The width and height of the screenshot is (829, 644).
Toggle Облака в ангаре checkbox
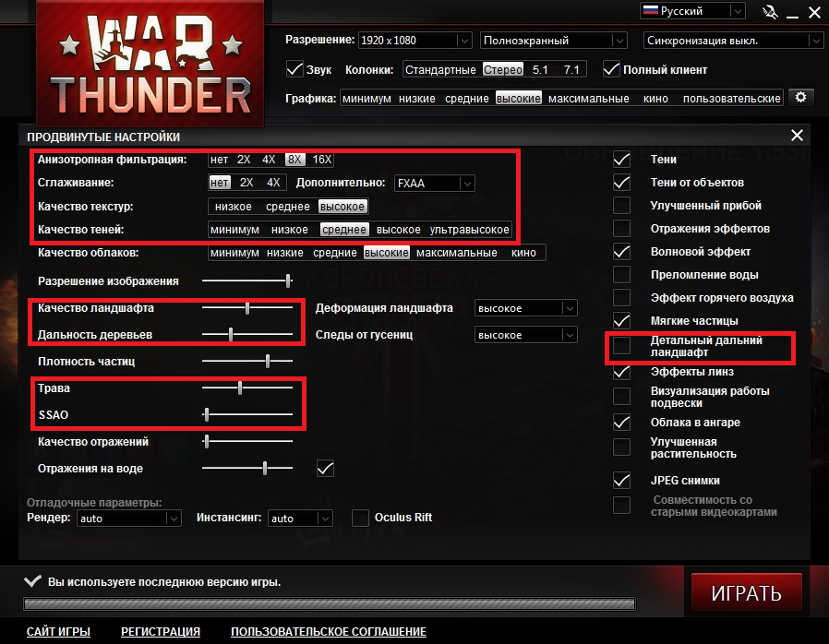[622, 423]
